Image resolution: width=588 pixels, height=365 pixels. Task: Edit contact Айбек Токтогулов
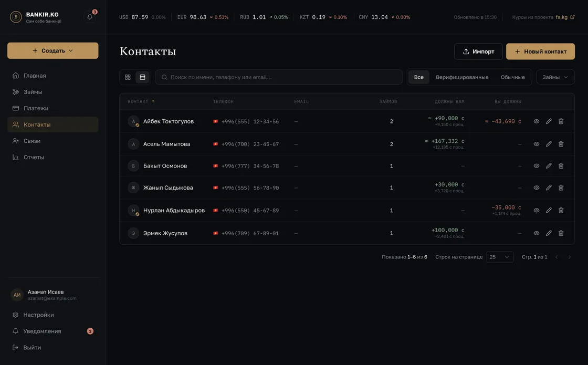coord(549,121)
